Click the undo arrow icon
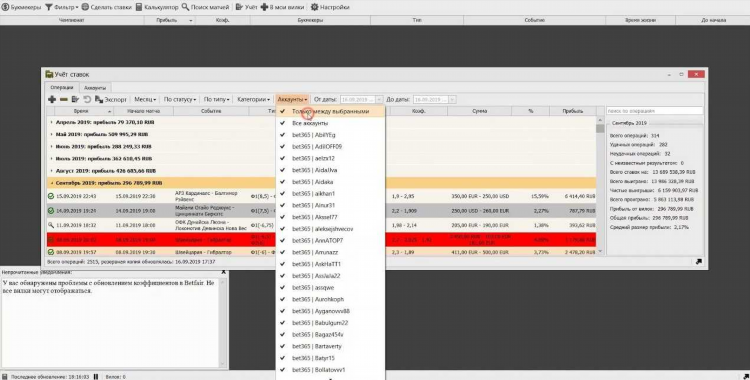750x380 pixels. tap(87, 99)
